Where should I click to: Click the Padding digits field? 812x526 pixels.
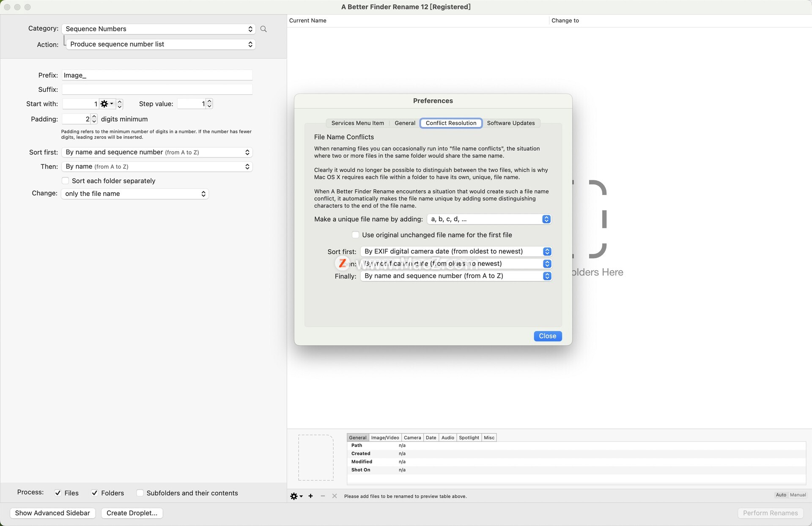(76, 119)
